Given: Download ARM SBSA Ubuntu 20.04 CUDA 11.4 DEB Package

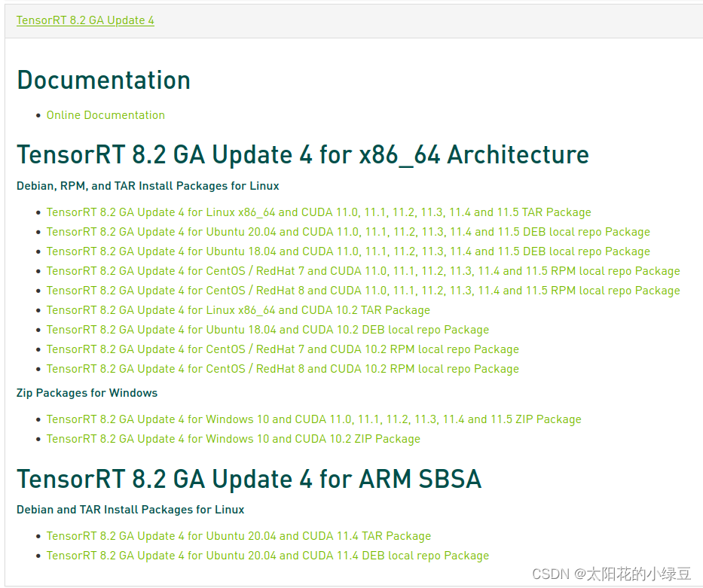Looking at the screenshot, I should point(267,556).
